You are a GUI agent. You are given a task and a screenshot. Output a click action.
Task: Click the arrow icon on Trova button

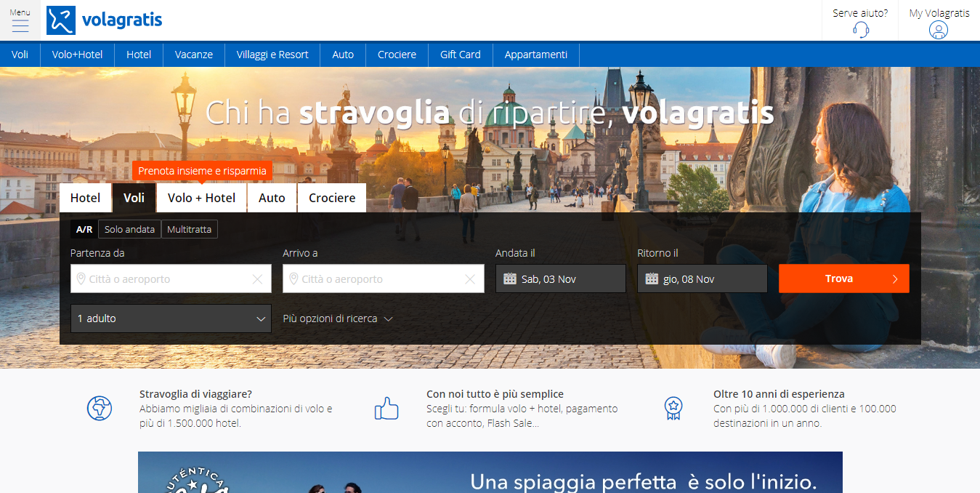(x=895, y=279)
